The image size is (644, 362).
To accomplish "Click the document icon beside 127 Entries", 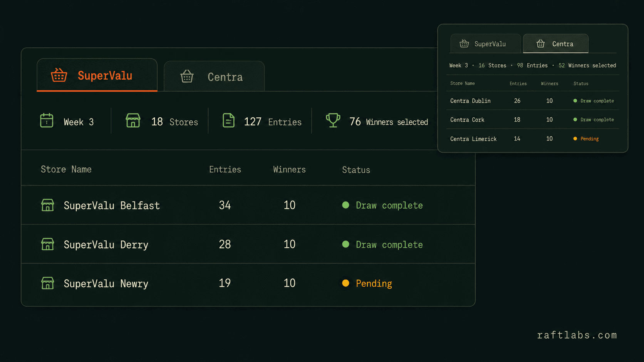I will (228, 120).
